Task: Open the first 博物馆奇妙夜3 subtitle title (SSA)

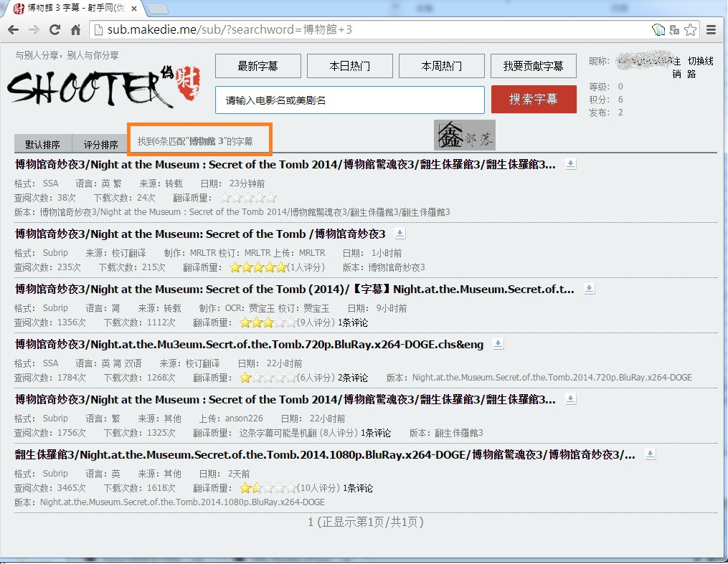Action: [285, 164]
